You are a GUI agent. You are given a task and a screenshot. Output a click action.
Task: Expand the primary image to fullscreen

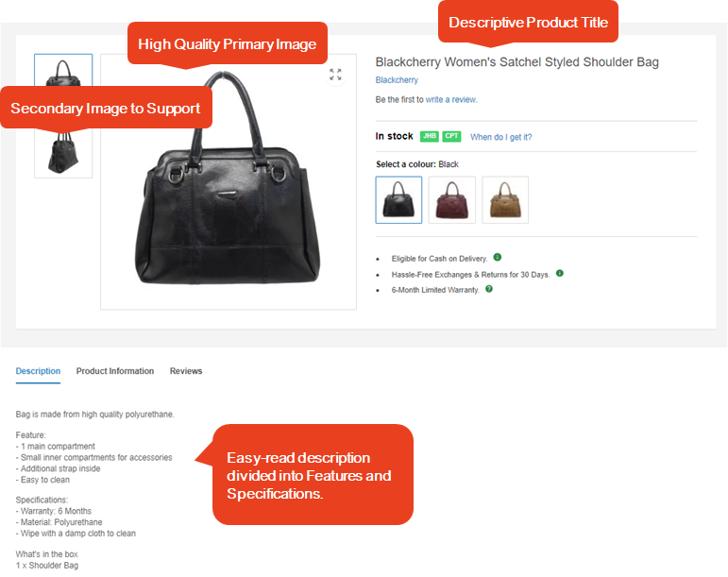[x=335, y=75]
